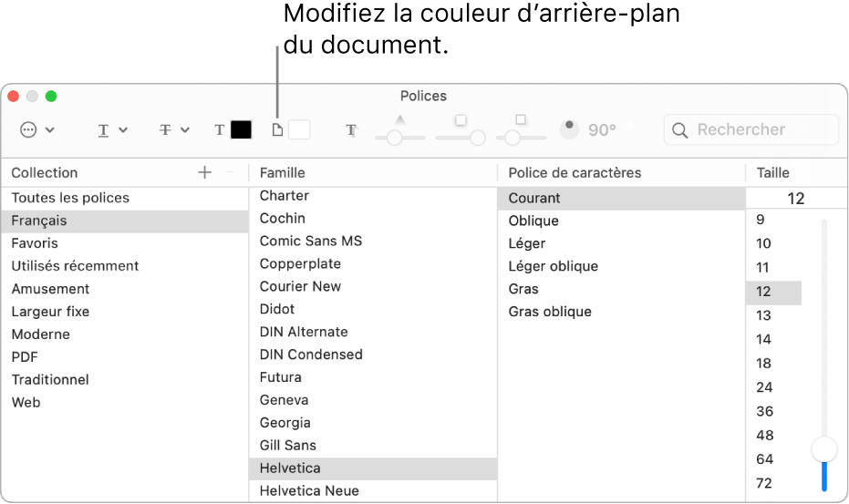Click the black text color swatch

tap(241, 130)
